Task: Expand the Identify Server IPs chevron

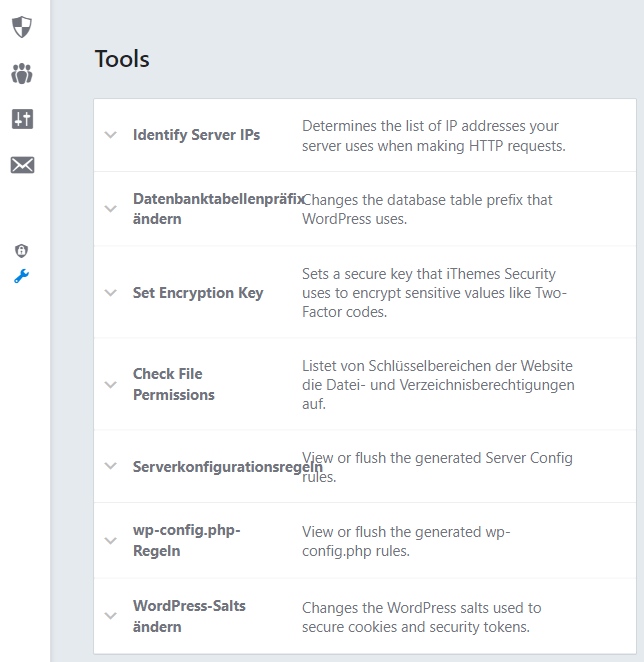Action: coord(111,135)
